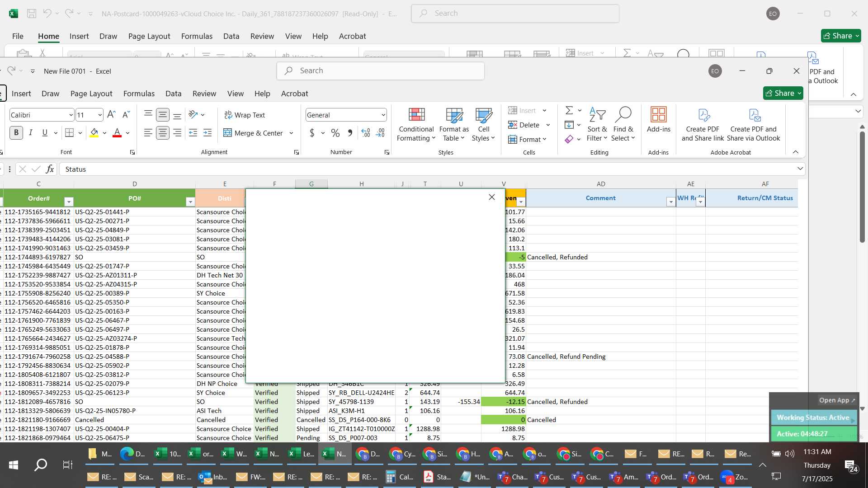This screenshot has height=488, width=868.
Task: Apply Percent Style icon
Action: pyautogui.click(x=335, y=133)
